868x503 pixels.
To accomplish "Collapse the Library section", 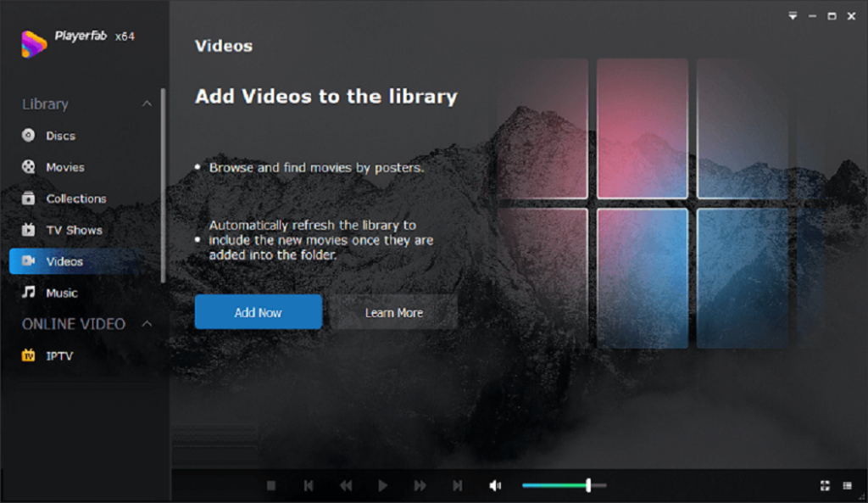I will coord(147,104).
